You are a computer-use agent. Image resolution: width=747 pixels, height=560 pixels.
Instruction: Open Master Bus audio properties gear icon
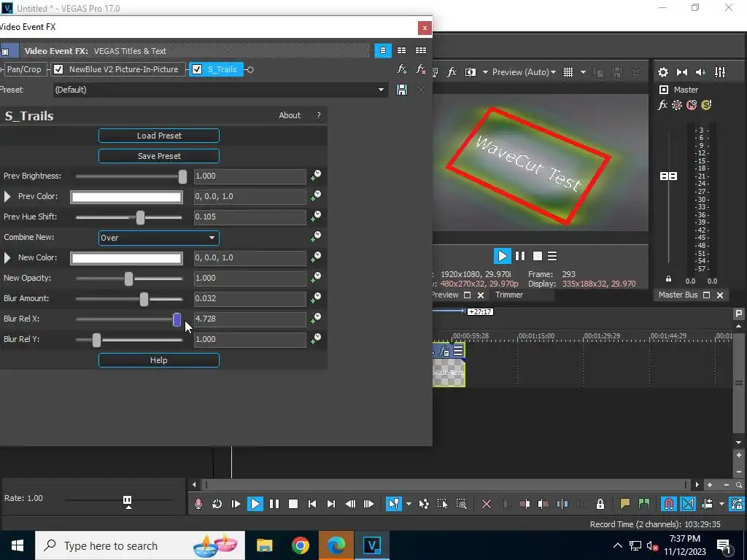coord(662,72)
